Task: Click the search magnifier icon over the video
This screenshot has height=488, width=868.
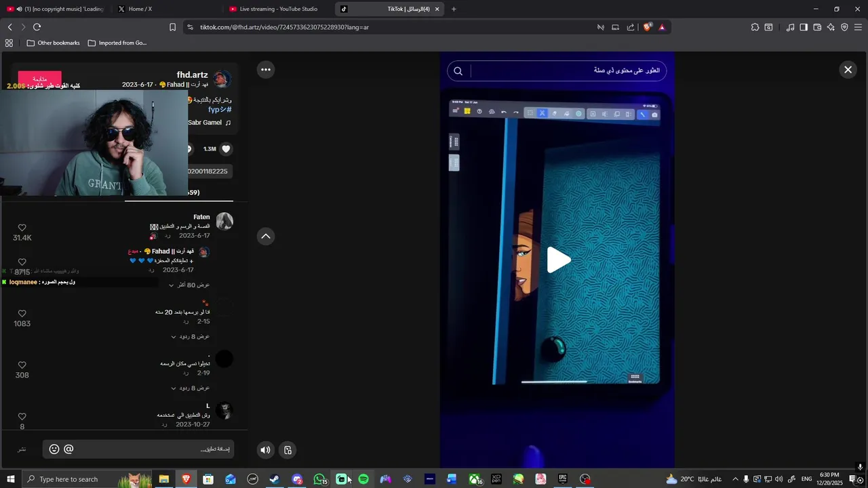Action: [x=458, y=71]
